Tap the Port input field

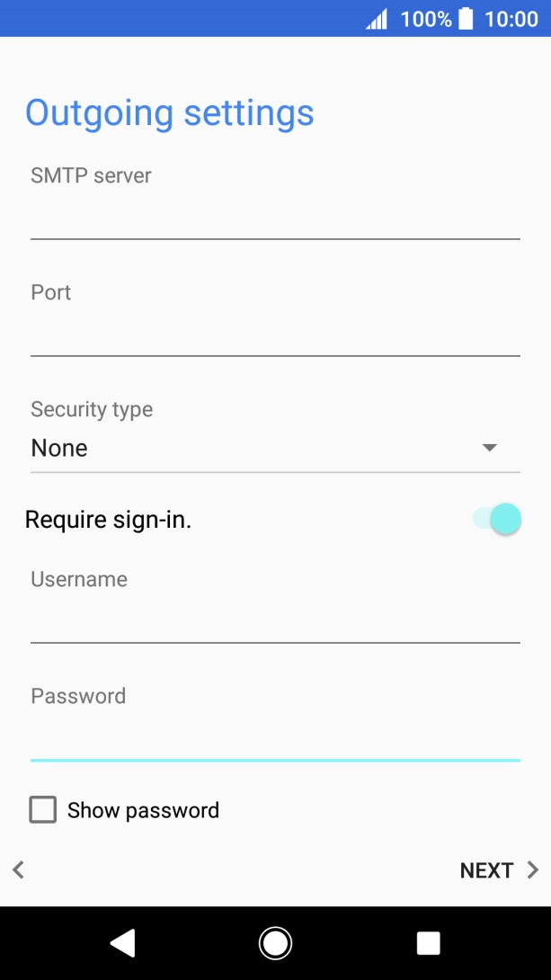point(275,335)
